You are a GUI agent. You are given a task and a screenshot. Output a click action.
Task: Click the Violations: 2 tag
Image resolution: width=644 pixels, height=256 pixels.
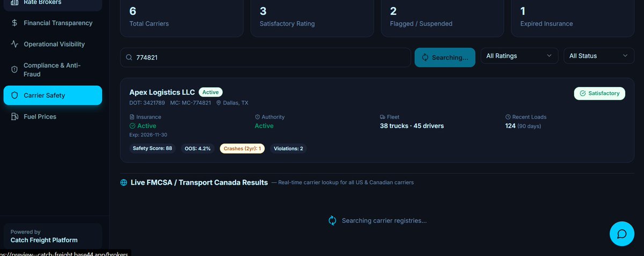288,148
